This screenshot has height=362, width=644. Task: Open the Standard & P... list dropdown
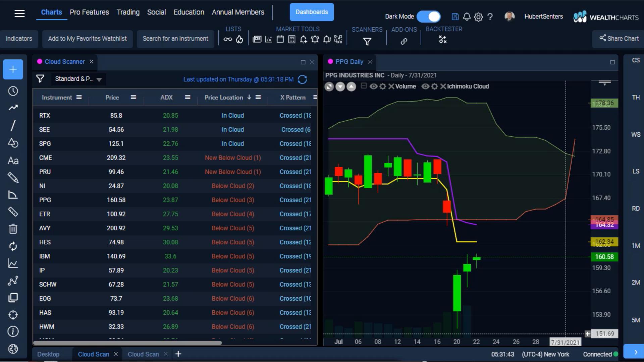click(x=78, y=79)
